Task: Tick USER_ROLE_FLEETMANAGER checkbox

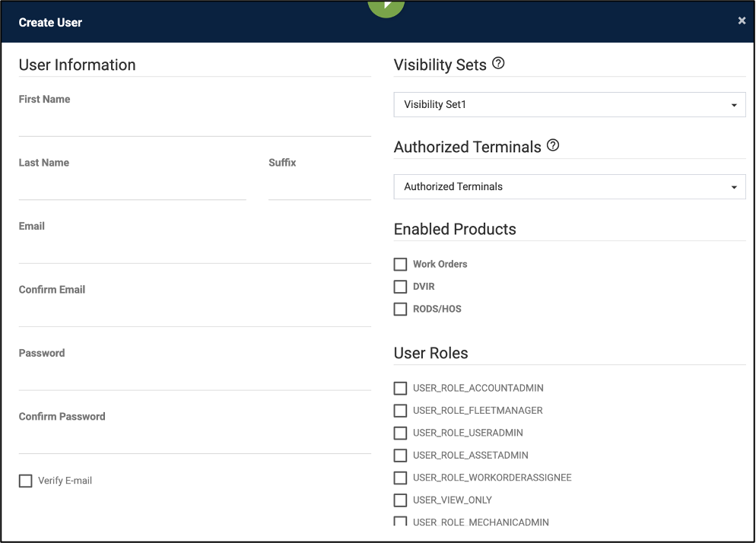Action: click(x=400, y=411)
